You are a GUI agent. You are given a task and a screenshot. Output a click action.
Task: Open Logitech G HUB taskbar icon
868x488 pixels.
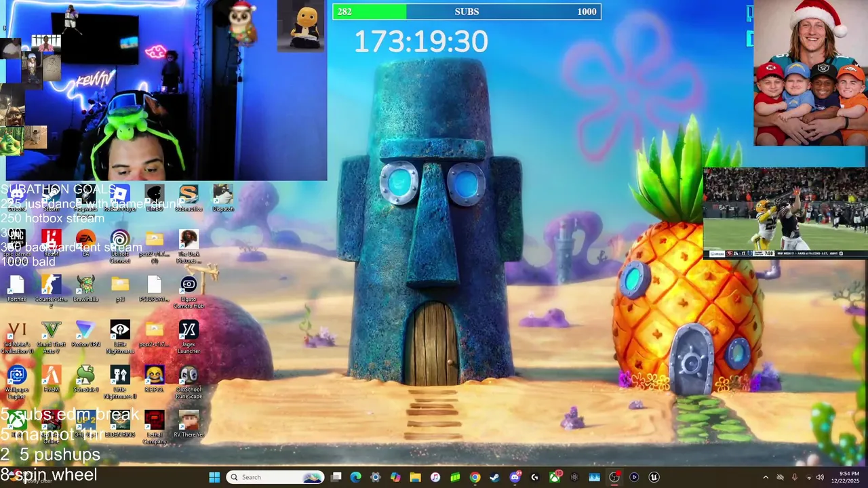[534, 477]
